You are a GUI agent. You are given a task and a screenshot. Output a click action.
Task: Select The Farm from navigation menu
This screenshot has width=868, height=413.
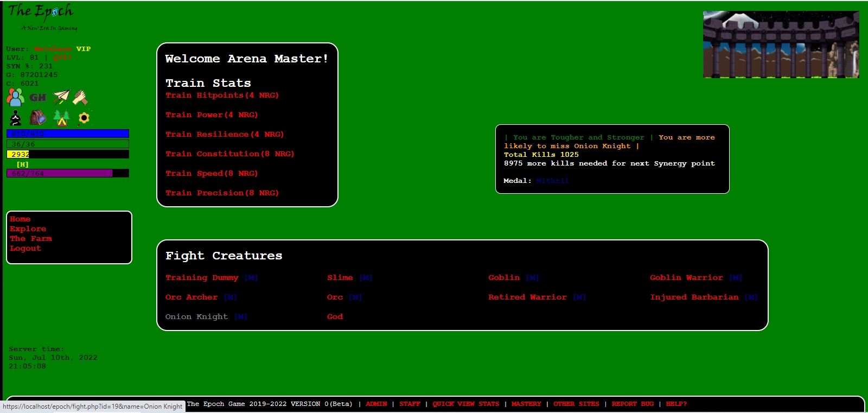(x=31, y=239)
